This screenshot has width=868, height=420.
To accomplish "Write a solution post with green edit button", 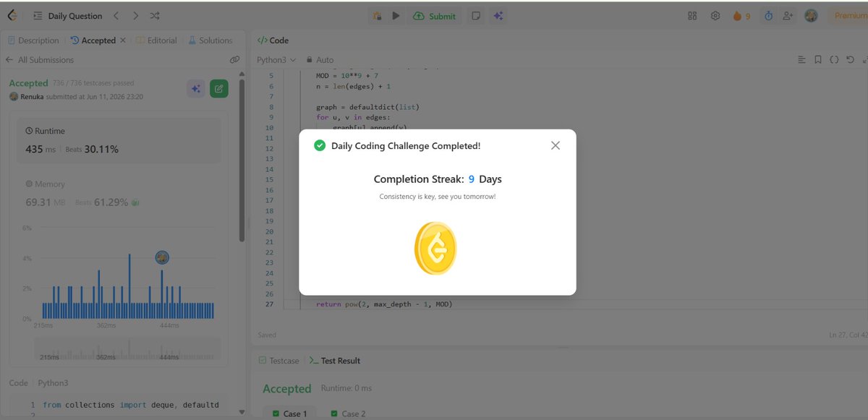I will (x=218, y=89).
